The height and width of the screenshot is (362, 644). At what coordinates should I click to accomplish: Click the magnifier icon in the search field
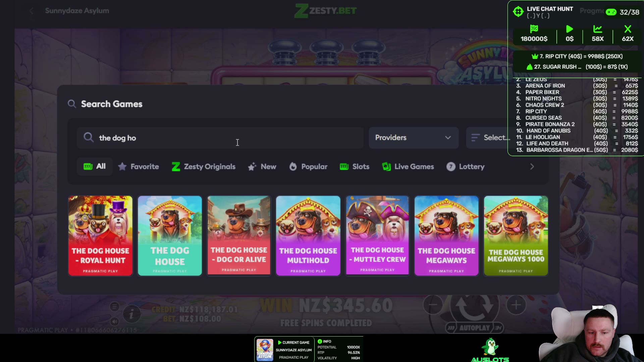point(89,137)
